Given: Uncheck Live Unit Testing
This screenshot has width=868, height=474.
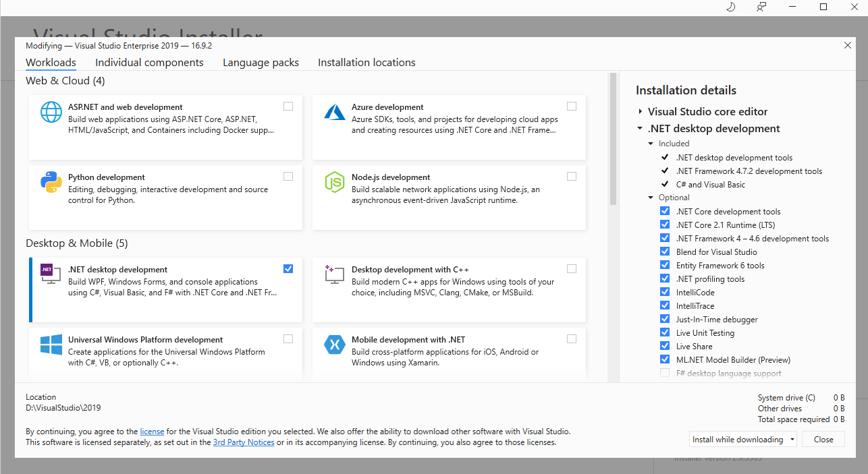Looking at the screenshot, I should click(665, 332).
